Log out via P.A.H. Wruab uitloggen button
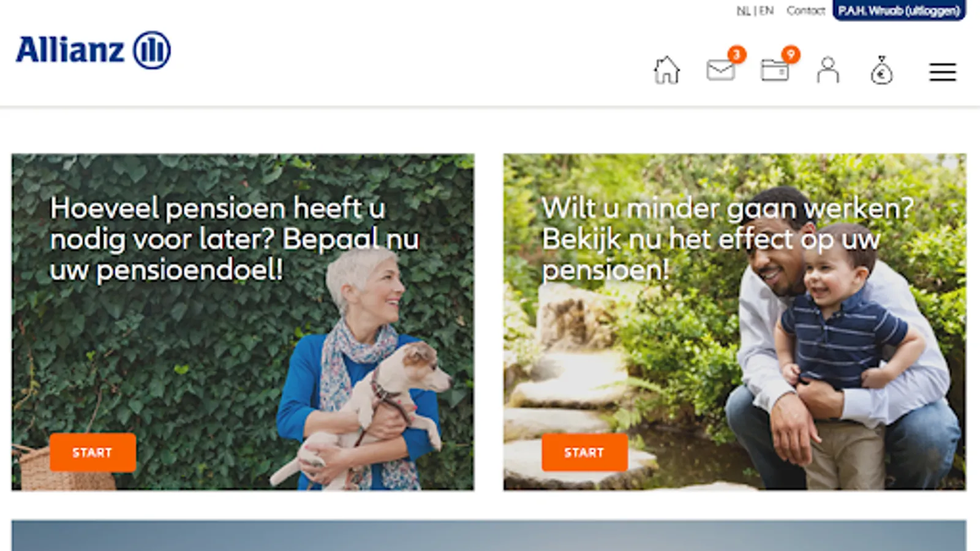 (899, 10)
